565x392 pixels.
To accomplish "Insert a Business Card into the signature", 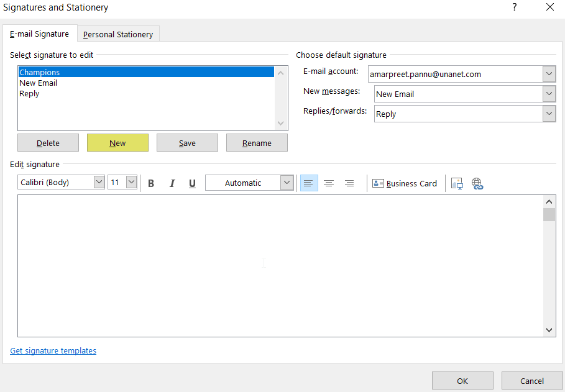I will [x=404, y=183].
